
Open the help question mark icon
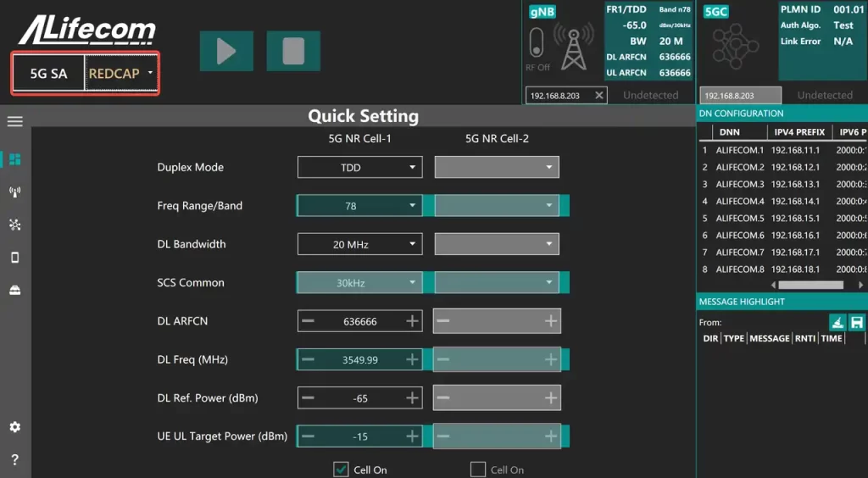(14, 460)
